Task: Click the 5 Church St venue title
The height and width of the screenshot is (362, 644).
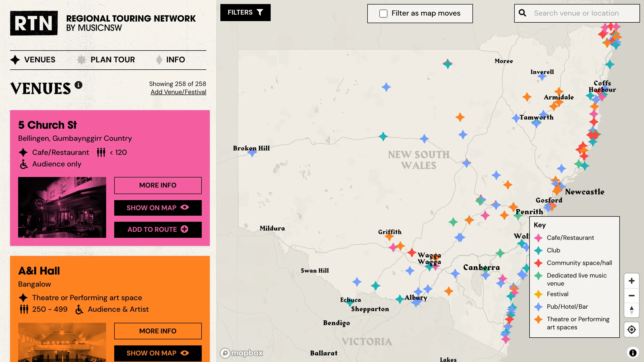Action: pyautogui.click(x=47, y=125)
